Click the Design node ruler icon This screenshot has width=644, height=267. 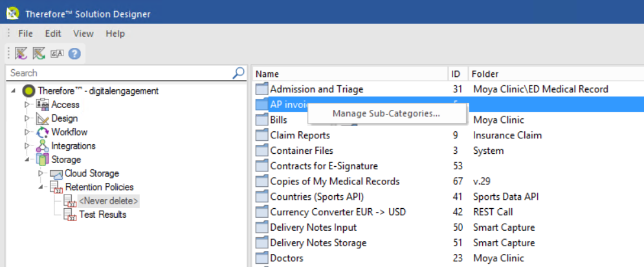point(43,118)
